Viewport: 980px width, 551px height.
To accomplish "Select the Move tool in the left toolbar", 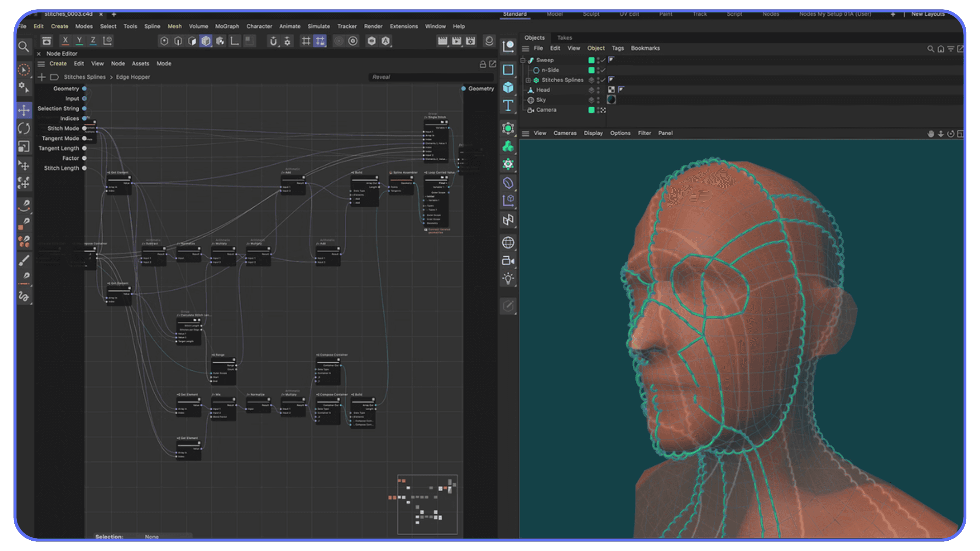I will pos(24,109).
